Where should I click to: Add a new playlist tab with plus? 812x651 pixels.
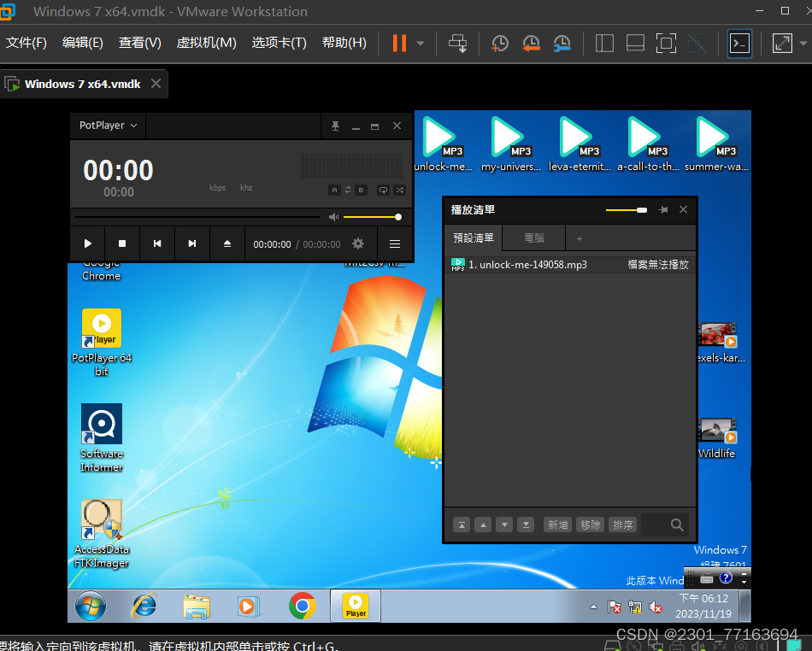(x=580, y=238)
